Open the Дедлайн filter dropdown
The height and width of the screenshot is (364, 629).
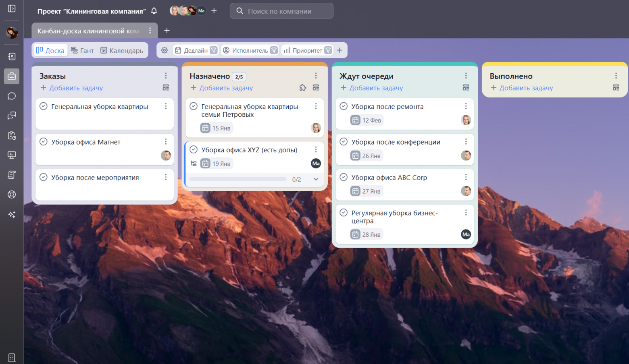214,50
